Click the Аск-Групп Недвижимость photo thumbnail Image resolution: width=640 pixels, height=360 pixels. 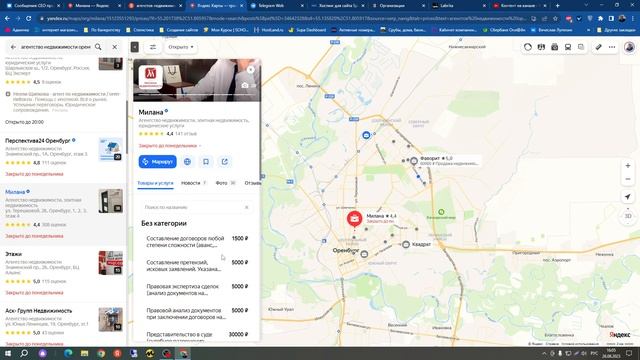[x=110, y=319]
